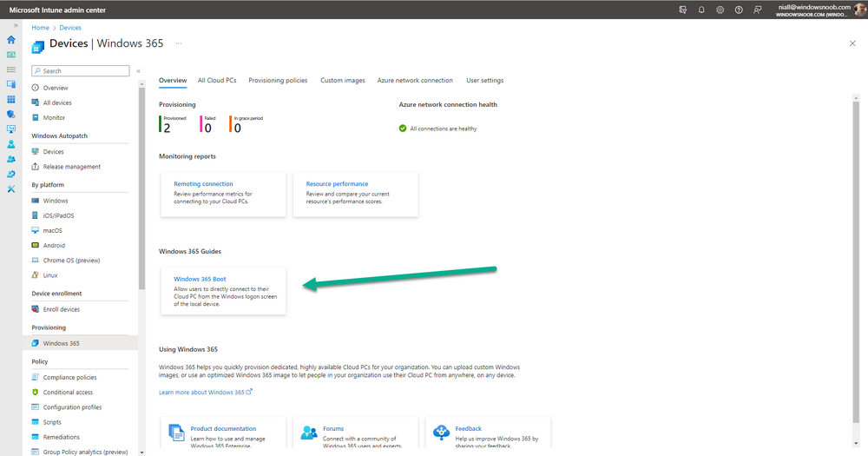The height and width of the screenshot is (456, 868).
Task: Open Users icon in left rail
Action: click(x=11, y=144)
